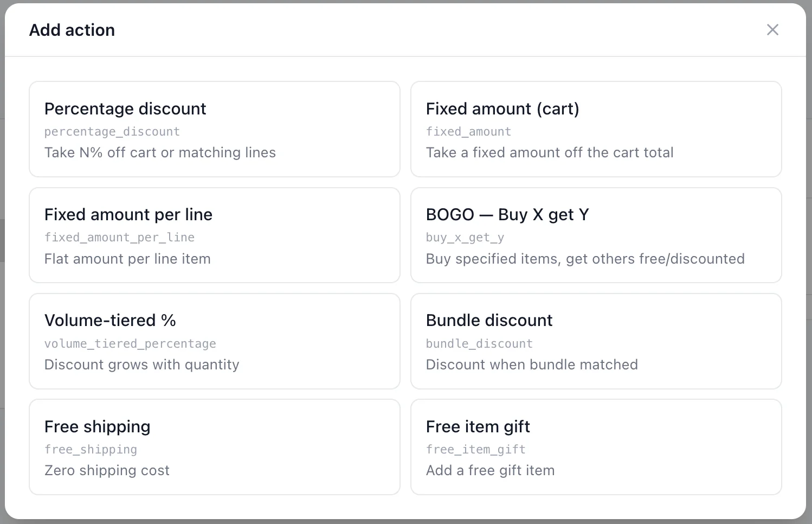
Task: Click 'Take N% off cart or matching lines'
Action: (160, 153)
